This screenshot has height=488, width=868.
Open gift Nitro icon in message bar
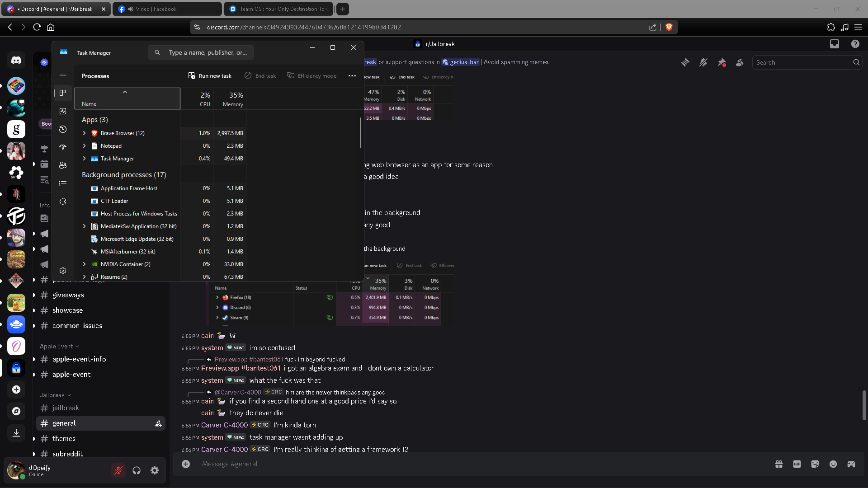[779, 464]
